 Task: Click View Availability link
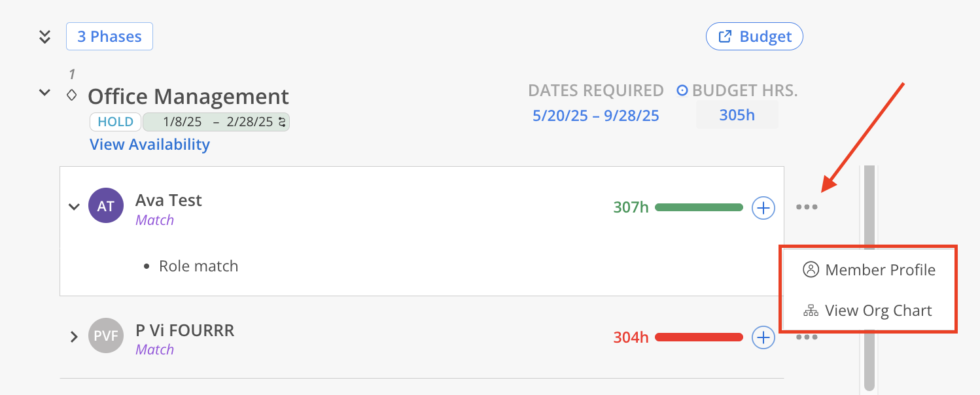150,145
